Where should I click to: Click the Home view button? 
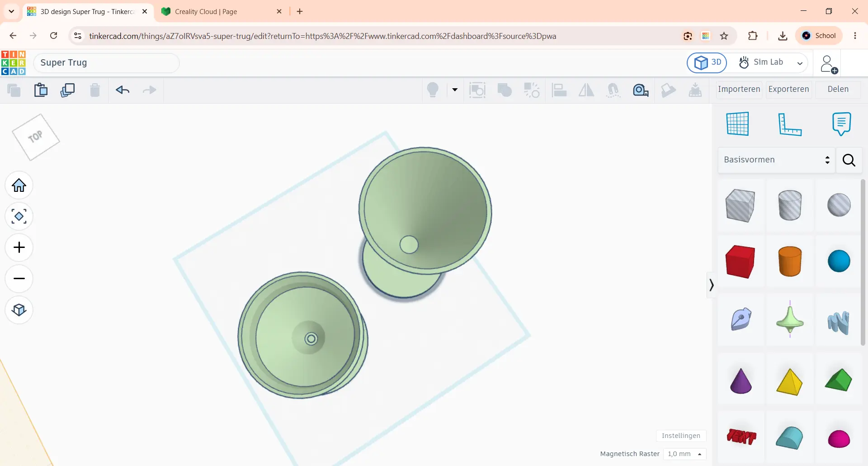coord(19,185)
